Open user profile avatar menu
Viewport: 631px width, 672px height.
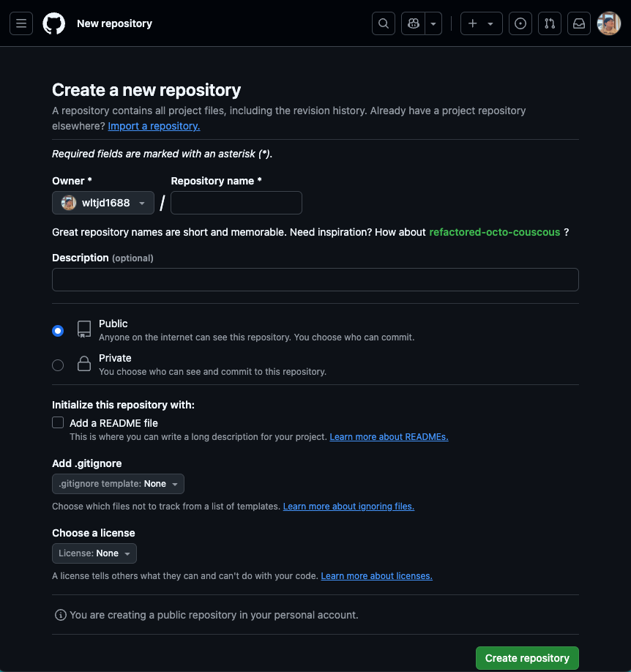click(x=609, y=23)
